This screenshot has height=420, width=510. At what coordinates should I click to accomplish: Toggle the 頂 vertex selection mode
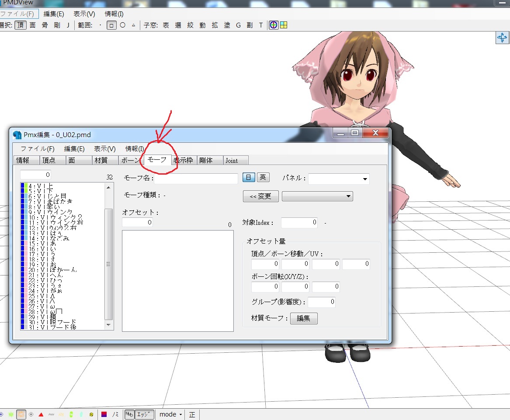21,25
